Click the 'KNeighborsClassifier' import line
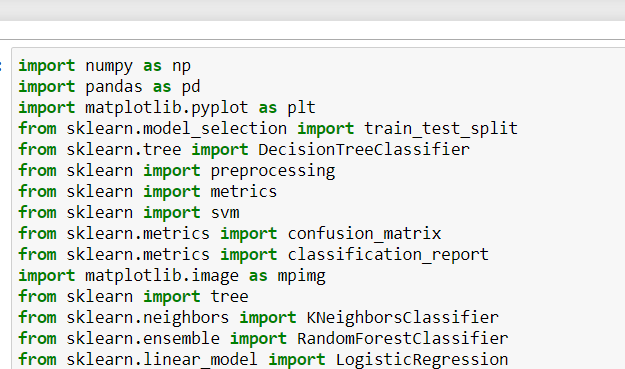625x369 pixels. click(x=258, y=318)
